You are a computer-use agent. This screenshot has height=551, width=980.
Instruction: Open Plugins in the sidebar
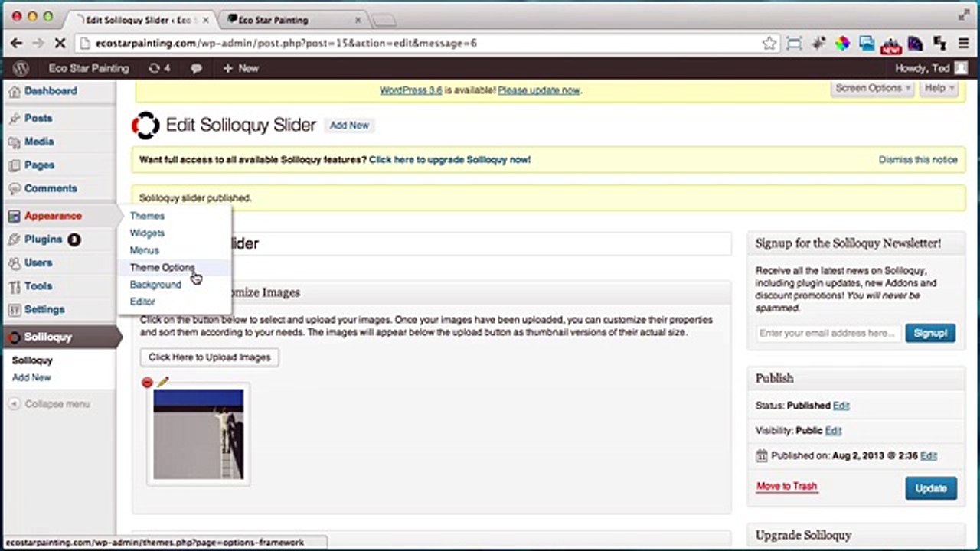(x=43, y=240)
